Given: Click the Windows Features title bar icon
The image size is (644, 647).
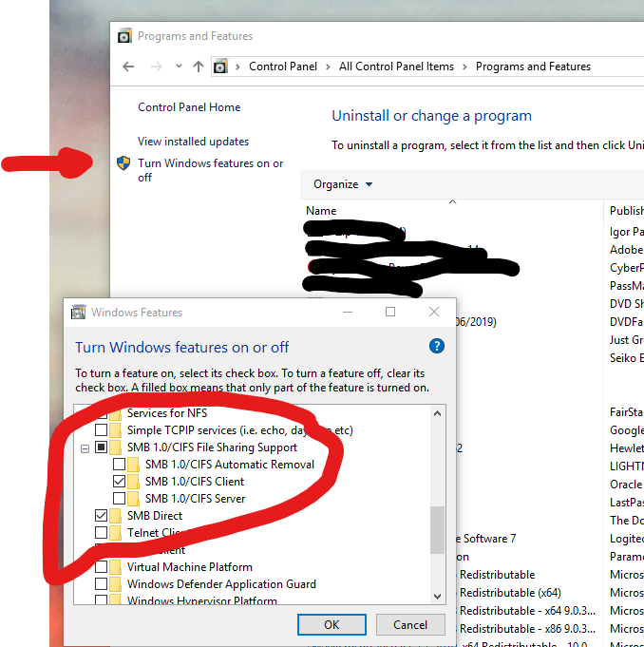Looking at the screenshot, I should tap(79, 313).
